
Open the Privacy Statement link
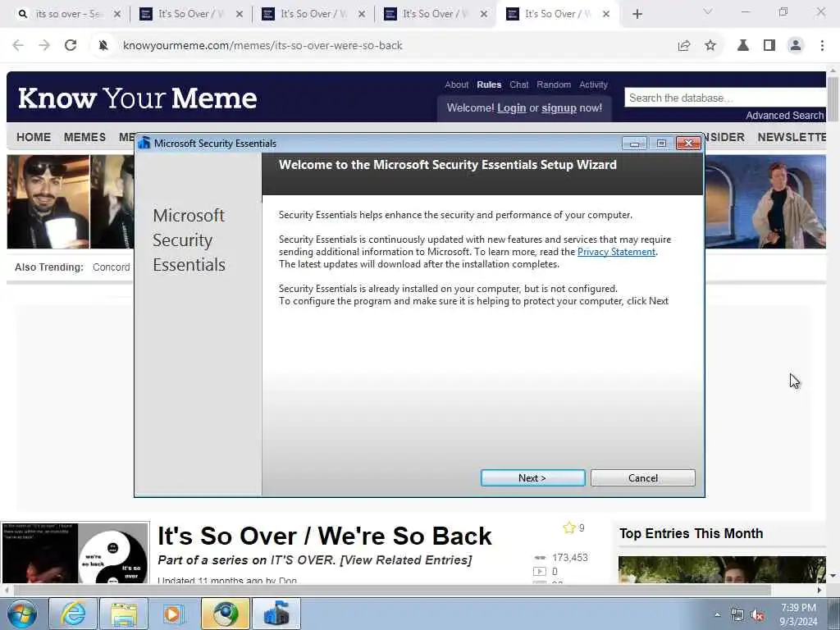[x=616, y=252]
